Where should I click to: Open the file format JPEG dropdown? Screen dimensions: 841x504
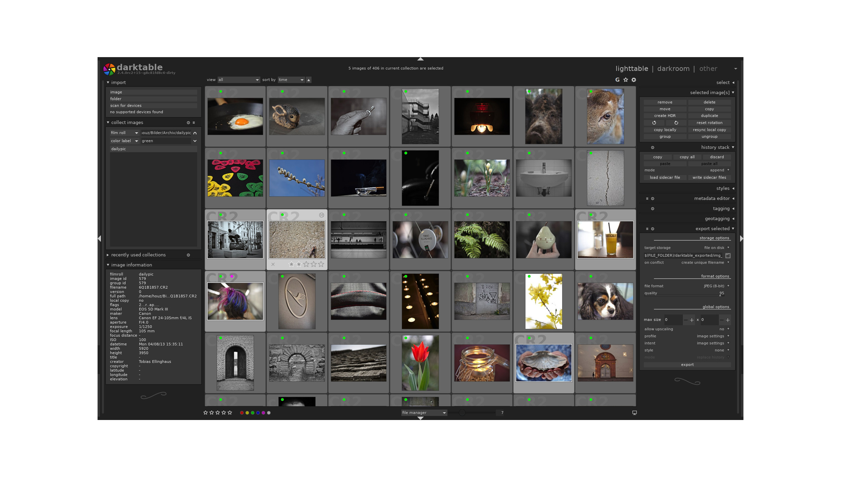(x=716, y=286)
